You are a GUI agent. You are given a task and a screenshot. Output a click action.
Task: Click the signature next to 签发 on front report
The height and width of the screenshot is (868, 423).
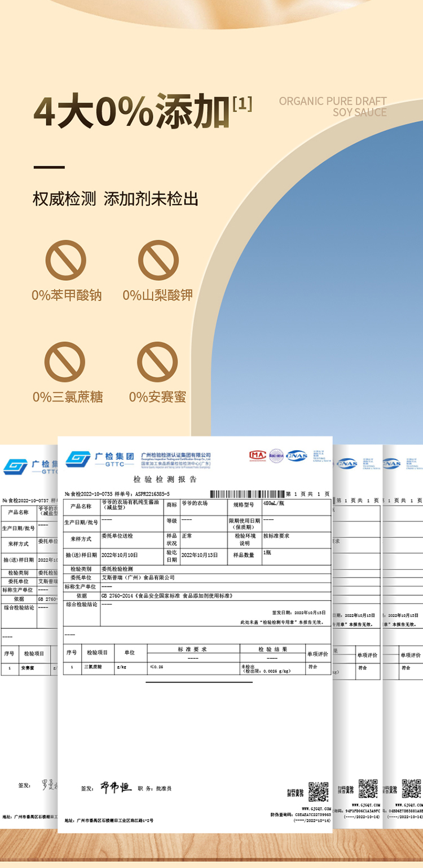(x=116, y=787)
